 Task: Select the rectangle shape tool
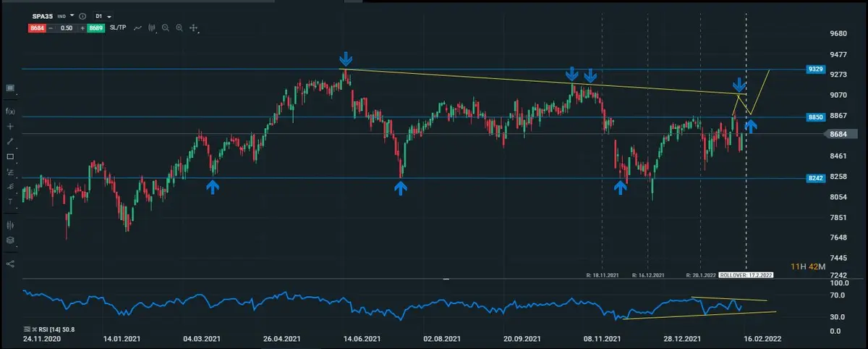click(10, 156)
